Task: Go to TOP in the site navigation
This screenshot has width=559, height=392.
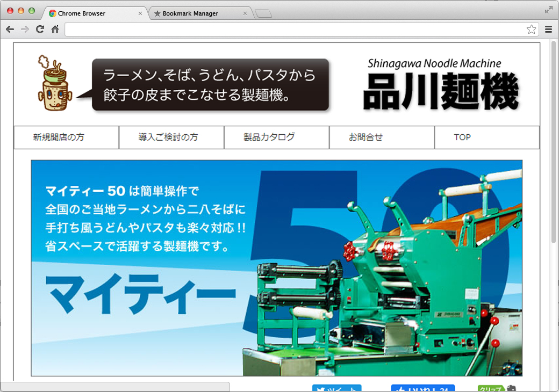Action: point(487,137)
